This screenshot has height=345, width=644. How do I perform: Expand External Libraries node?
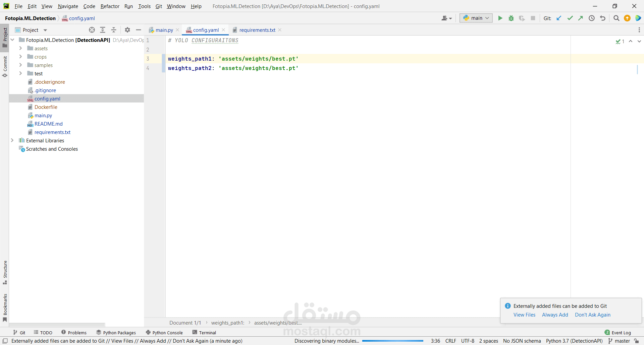click(12, 140)
